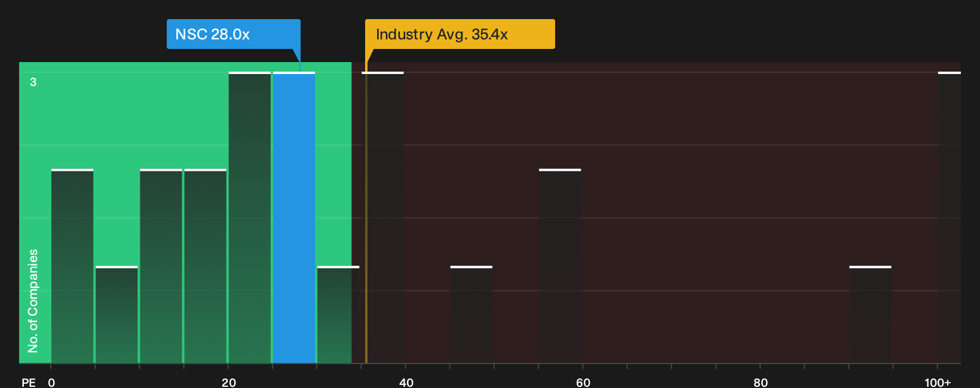980x388 pixels.
Task: Click the x-axis label 40
Action: (406, 382)
